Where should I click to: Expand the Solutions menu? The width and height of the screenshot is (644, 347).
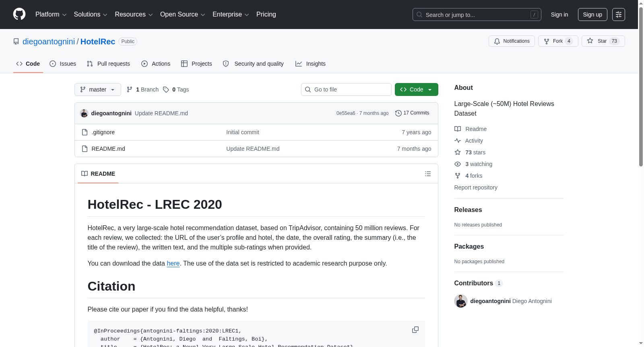91,15
